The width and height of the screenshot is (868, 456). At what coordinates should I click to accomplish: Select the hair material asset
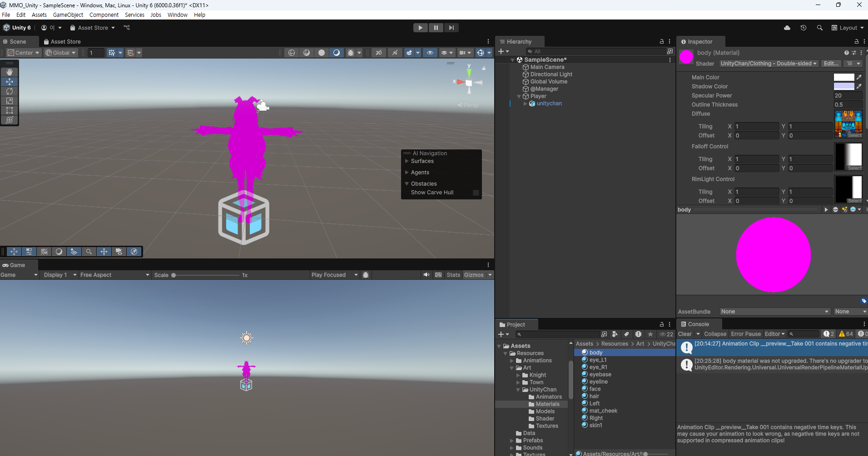(x=594, y=396)
